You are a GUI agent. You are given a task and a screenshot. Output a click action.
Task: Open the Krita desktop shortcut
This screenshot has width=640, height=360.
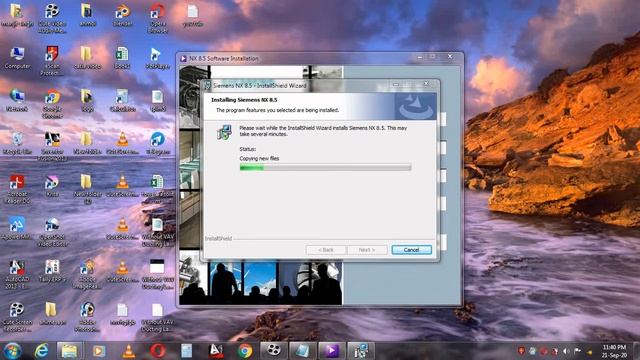click(x=52, y=186)
